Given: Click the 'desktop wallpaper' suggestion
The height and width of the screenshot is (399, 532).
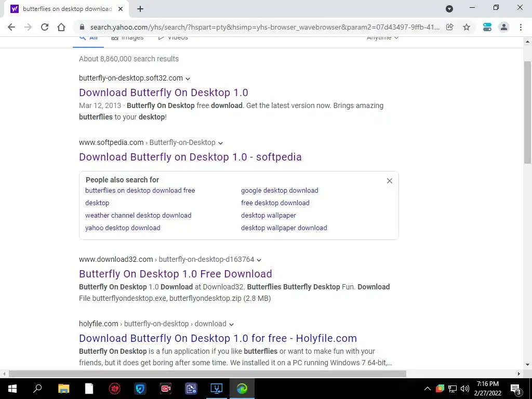Looking at the screenshot, I should pos(269,216).
